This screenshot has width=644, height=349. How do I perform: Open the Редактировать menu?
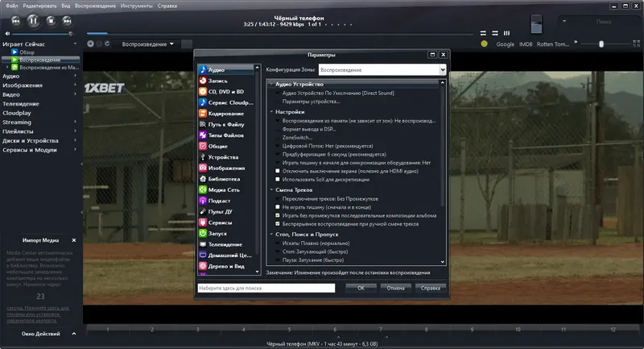(39, 6)
